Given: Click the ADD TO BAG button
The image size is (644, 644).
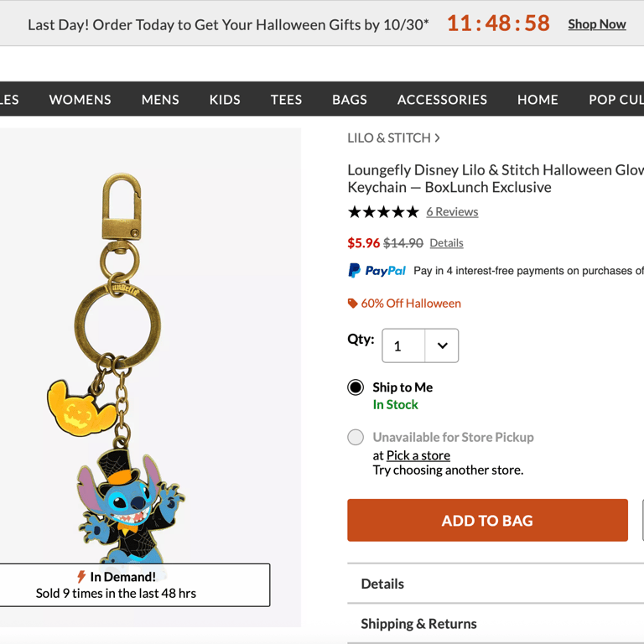Looking at the screenshot, I should tap(487, 521).
